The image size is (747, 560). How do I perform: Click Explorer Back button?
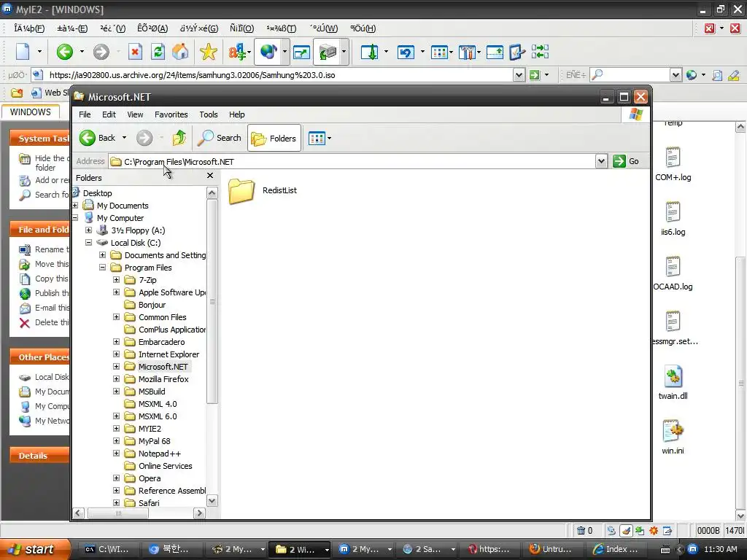(98, 138)
